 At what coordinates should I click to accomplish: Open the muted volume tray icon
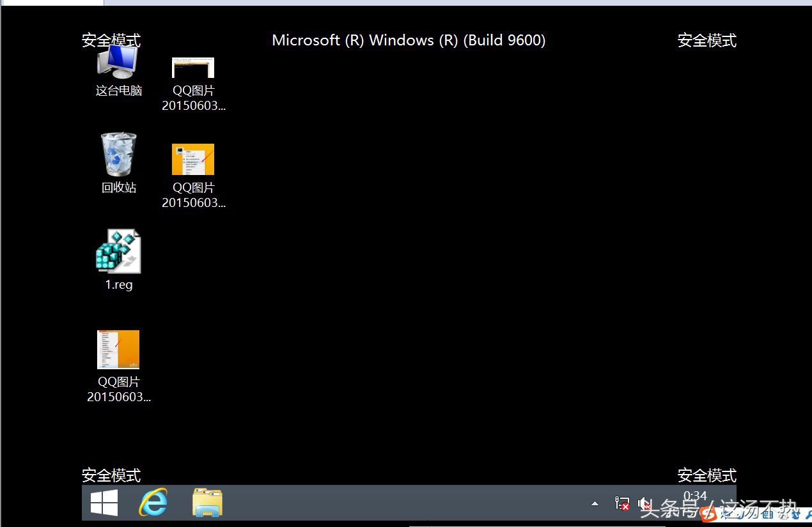click(x=644, y=503)
